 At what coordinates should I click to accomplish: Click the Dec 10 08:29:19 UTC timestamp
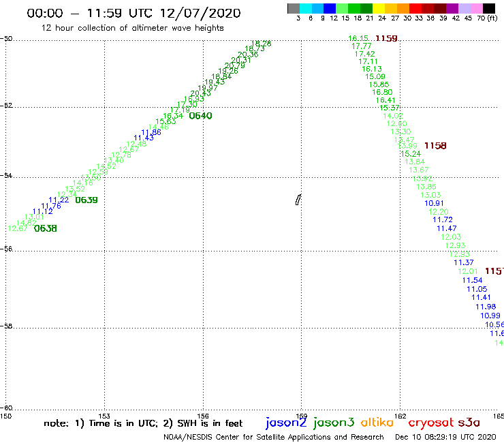point(445,438)
